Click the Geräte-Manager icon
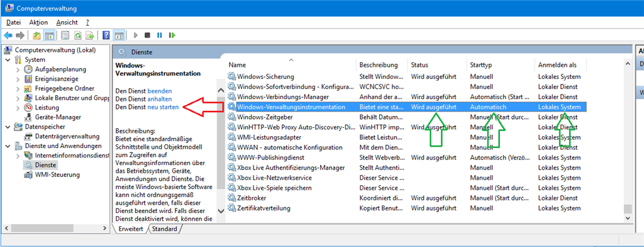The image size is (644, 247). point(28,117)
